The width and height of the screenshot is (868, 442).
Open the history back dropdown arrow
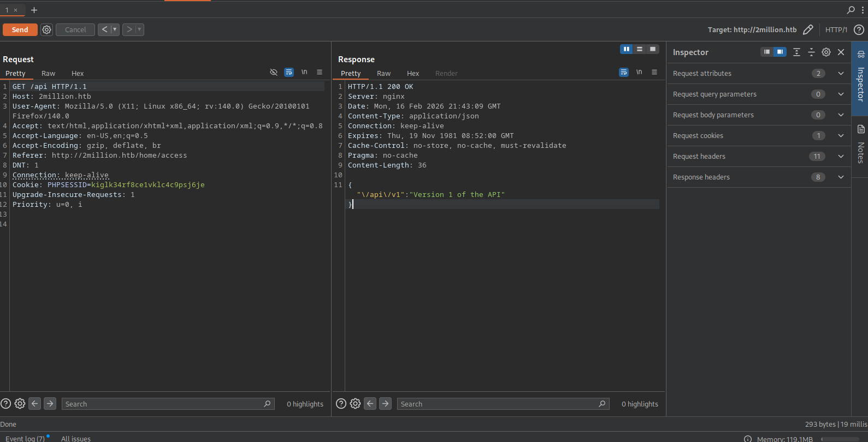115,29
